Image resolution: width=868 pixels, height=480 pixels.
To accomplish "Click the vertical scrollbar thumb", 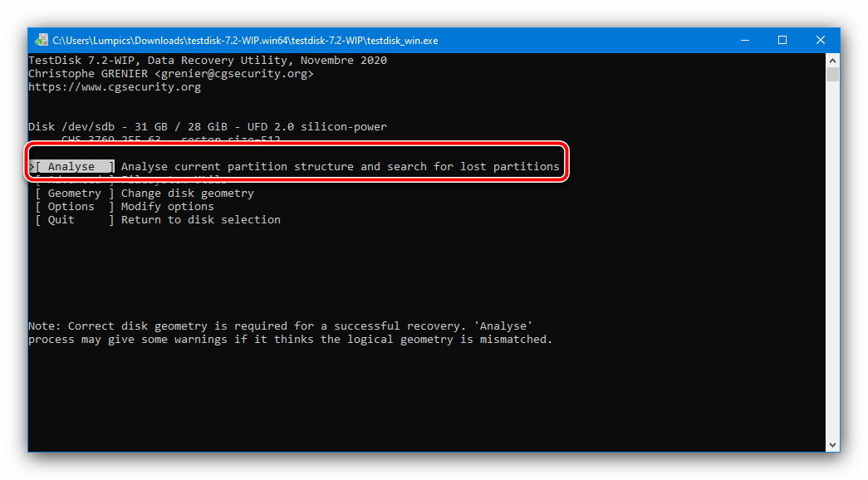I will tap(832, 75).
